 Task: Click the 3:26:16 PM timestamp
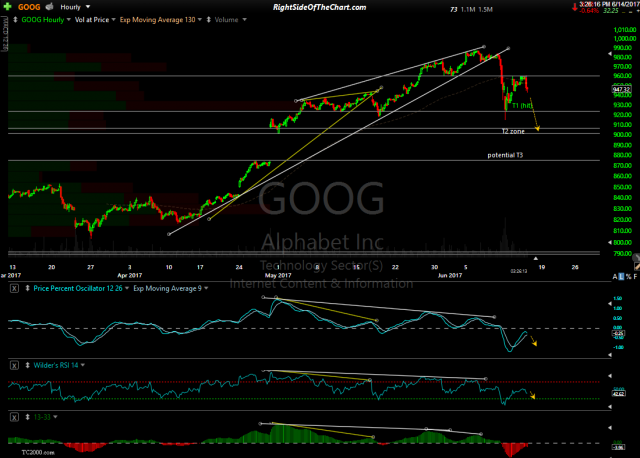pos(595,4)
